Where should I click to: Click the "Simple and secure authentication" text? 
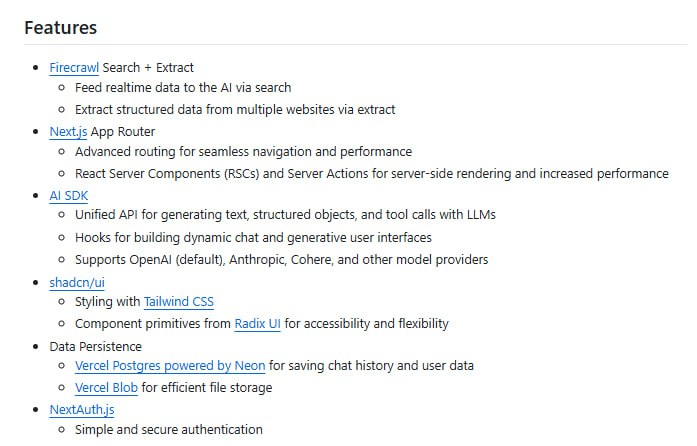[x=168, y=430]
